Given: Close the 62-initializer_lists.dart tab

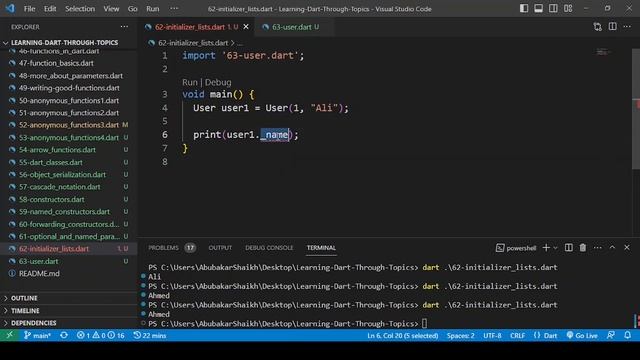Looking at the screenshot, I should [246, 27].
